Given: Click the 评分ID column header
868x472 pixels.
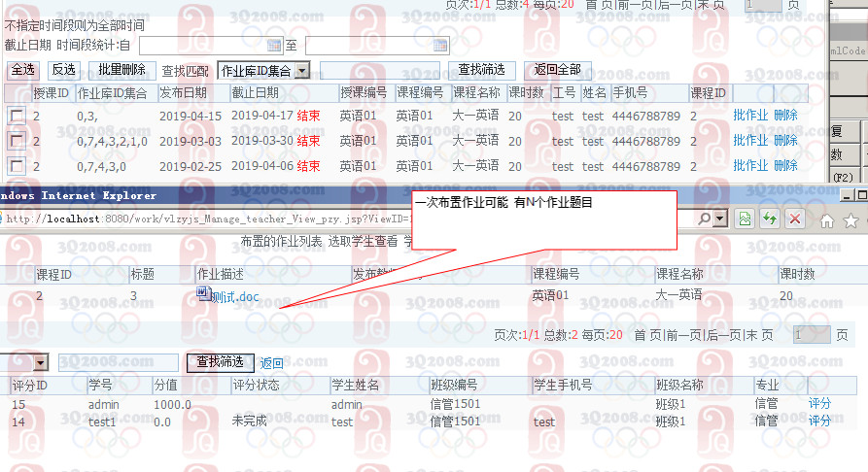Looking at the screenshot, I should tap(29, 386).
